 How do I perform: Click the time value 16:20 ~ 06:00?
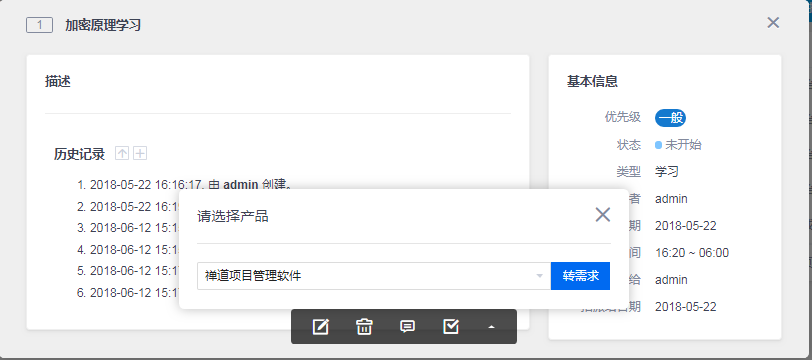pos(692,253)
